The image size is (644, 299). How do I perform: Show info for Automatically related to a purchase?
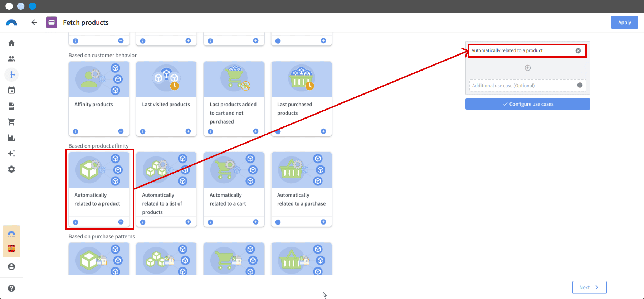[x=278, y=222]
